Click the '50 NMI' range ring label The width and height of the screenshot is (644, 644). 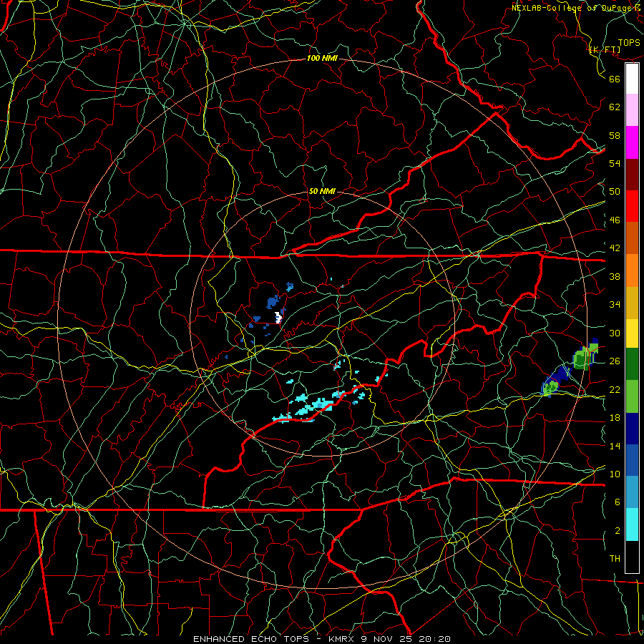tap(322, 191)
